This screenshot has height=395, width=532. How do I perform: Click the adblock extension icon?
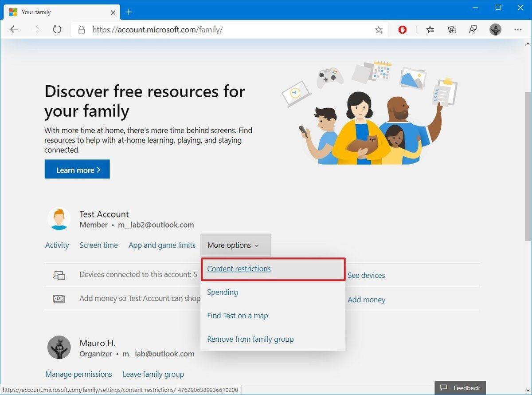coord(402,29)
